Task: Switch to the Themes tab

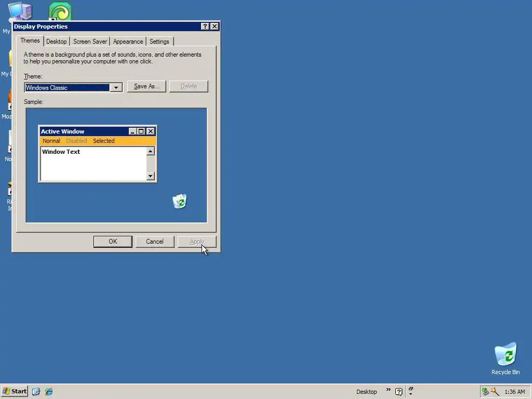Action: point(30,41)
